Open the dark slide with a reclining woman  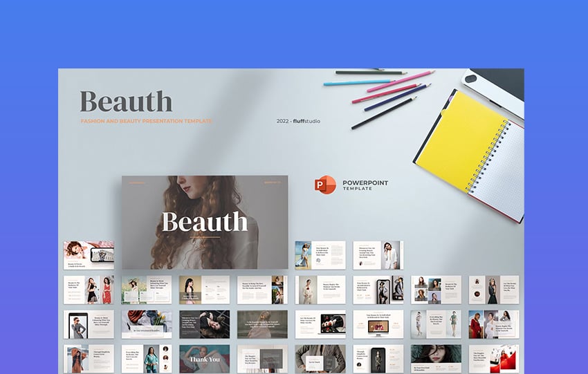(x=204, y=324)
